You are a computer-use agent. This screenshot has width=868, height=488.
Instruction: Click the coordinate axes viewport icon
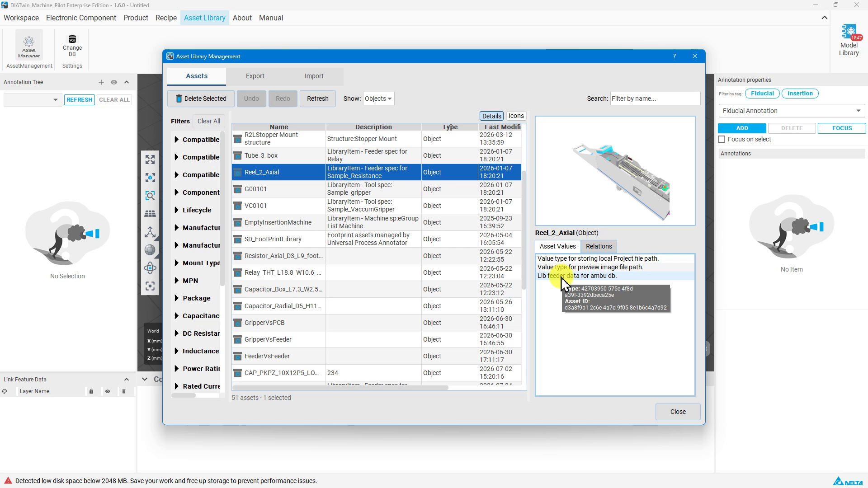coord(150,232)
